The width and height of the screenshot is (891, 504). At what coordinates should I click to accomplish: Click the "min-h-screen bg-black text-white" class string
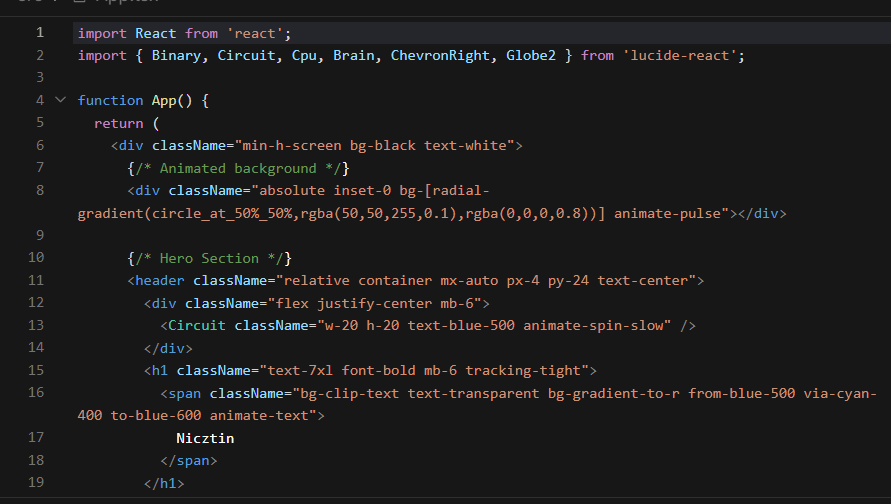[374, 145]
